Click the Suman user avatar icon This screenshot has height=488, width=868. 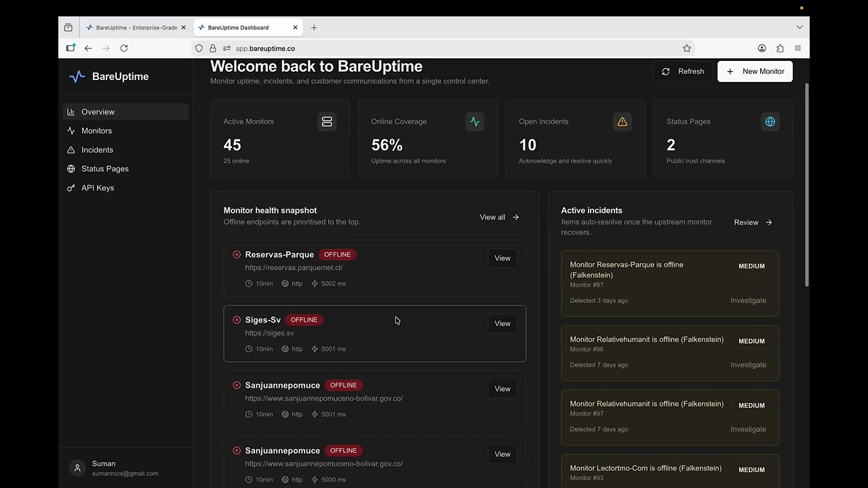pos(77,468)
